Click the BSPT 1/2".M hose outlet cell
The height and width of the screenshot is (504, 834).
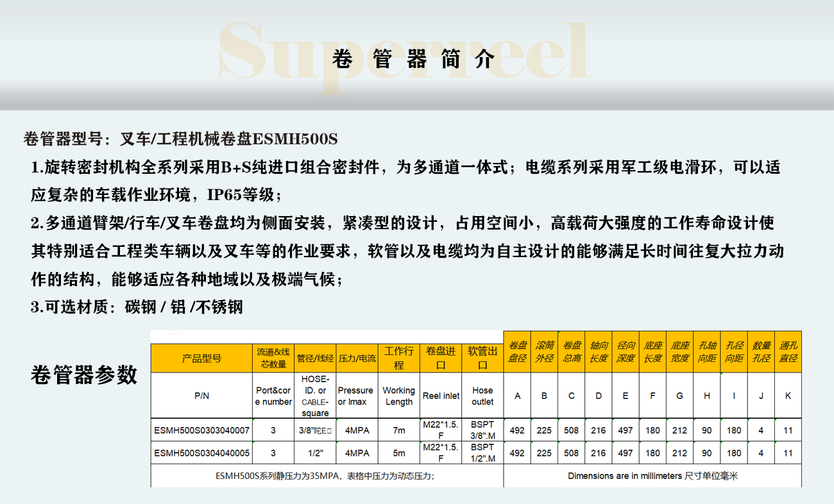pyautogui.click(x=482, y=453)
